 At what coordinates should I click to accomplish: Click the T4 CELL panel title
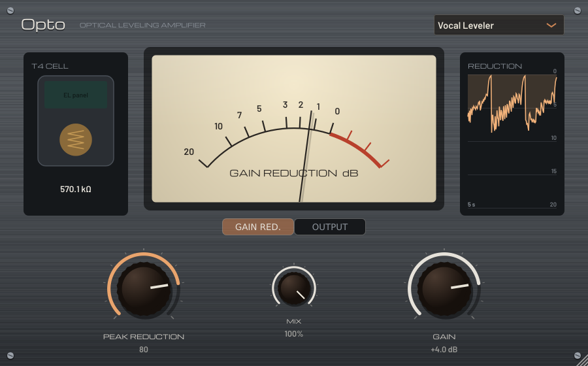(50, 66)
